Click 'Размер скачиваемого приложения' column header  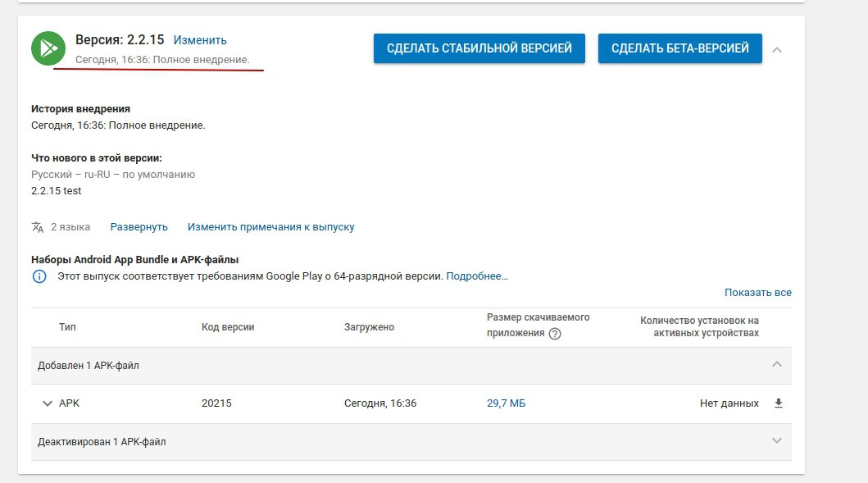[538, 325]
